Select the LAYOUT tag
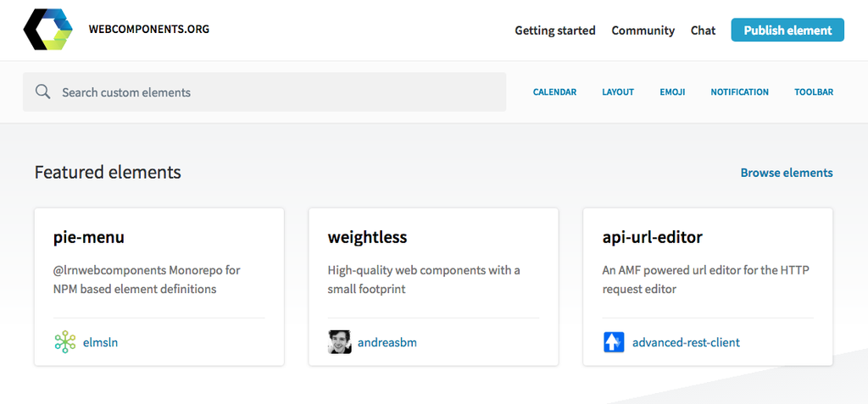868x404 pixels. click(x=618, y=92)
